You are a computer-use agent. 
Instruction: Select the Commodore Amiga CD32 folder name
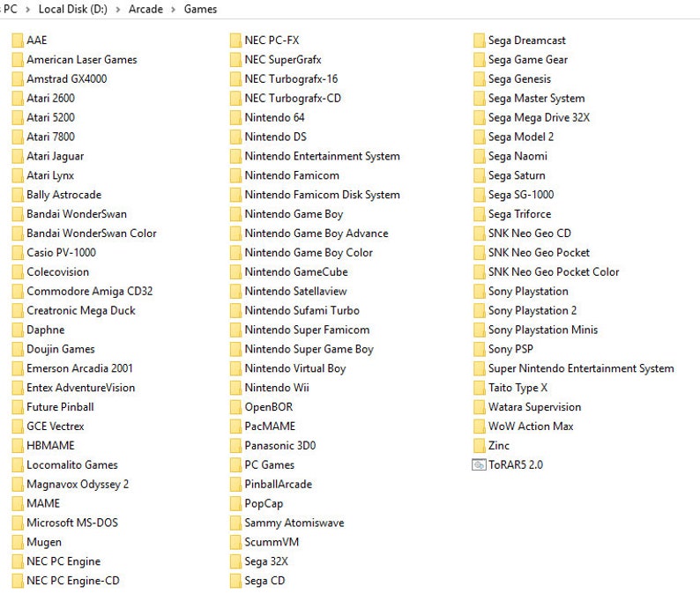tap(90, 292)
